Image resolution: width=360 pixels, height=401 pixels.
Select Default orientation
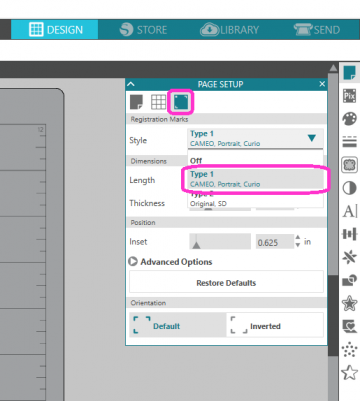pyautogui.click(x=178, y=325)
